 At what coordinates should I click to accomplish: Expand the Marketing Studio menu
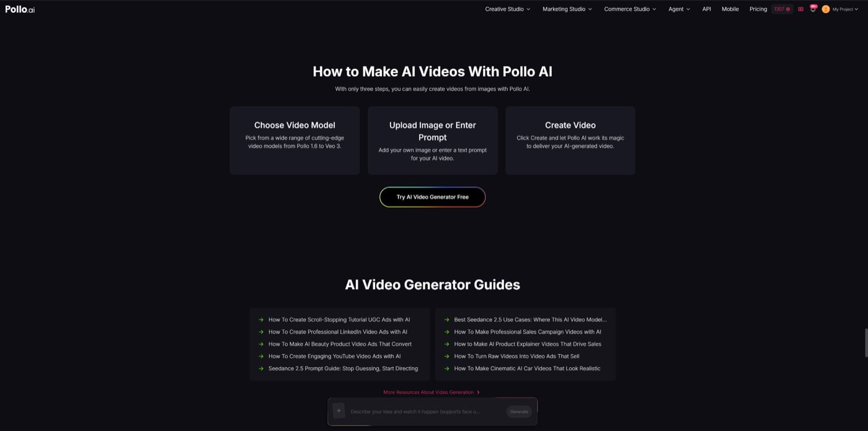pos(567,9)
